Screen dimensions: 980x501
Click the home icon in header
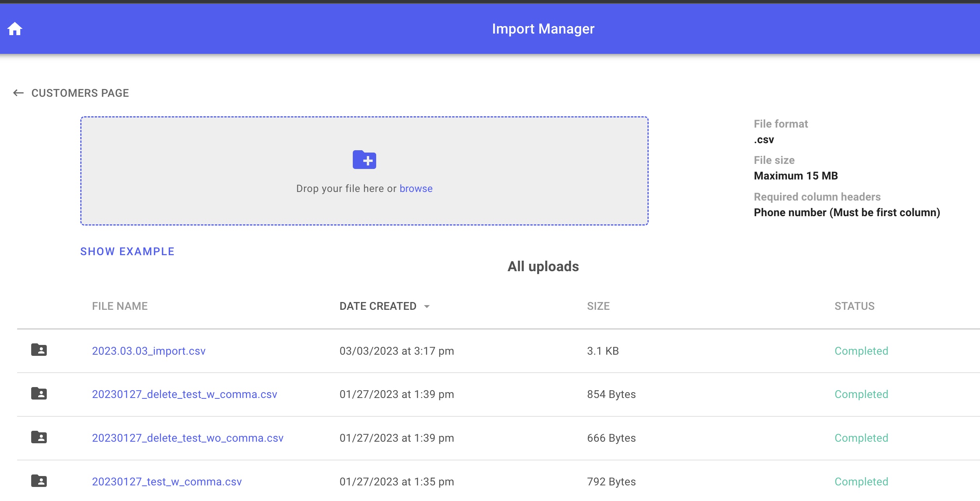pos(15,29)
